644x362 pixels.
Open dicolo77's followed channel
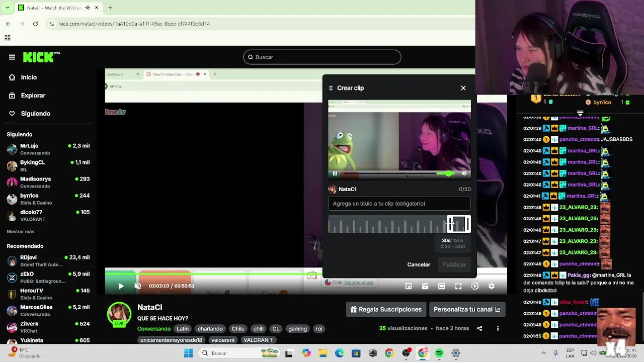tap(48, 216)
